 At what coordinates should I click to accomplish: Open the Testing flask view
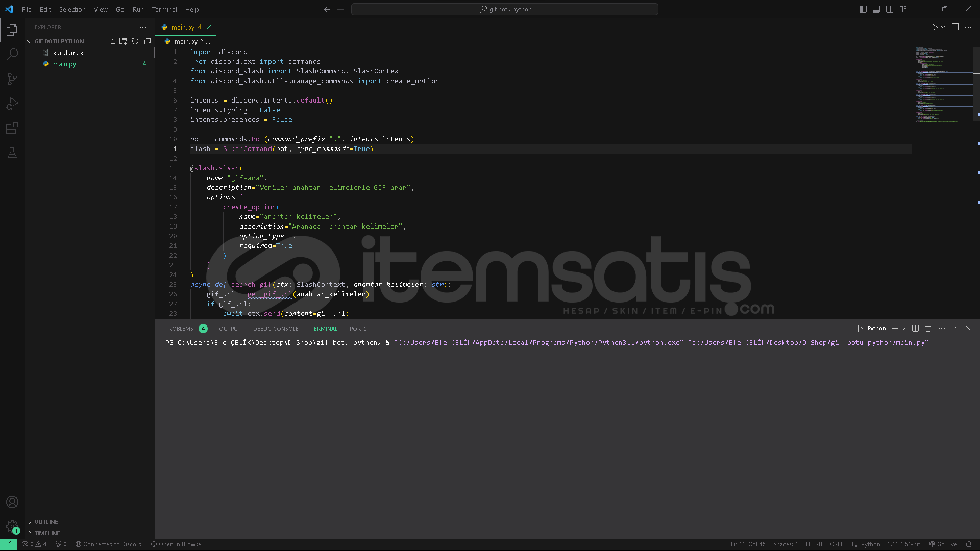12,153
